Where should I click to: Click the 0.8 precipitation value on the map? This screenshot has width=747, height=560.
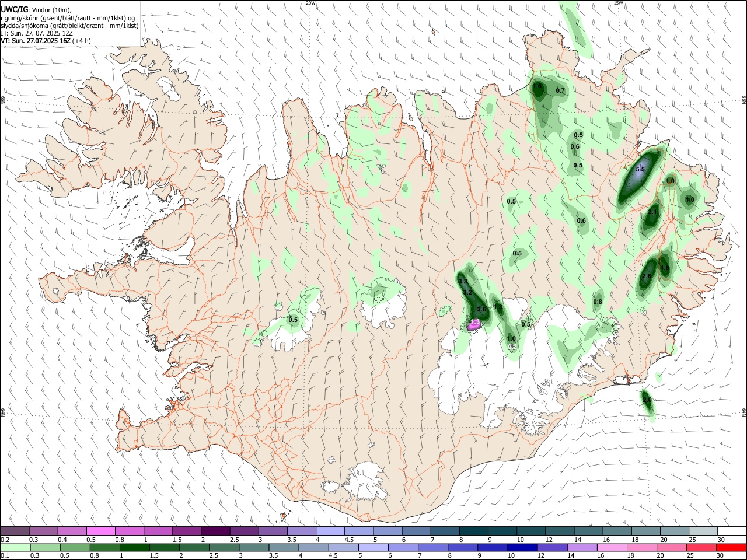click(x=598, y=302)
